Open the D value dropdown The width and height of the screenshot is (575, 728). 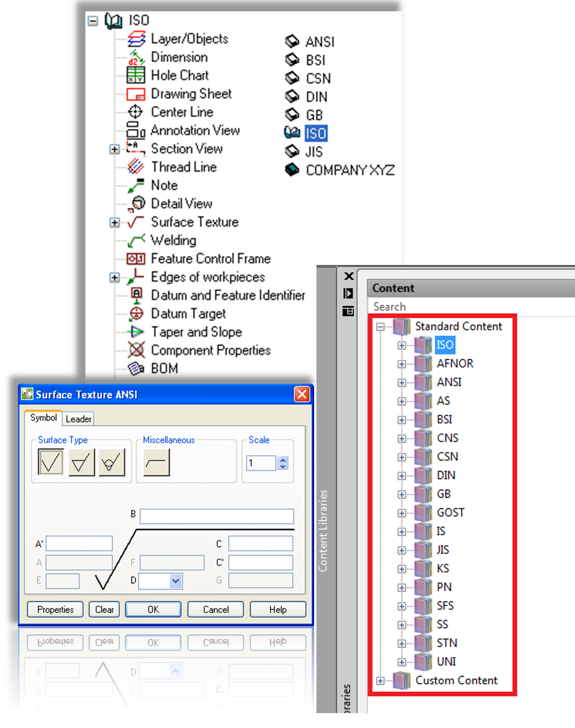176,581
